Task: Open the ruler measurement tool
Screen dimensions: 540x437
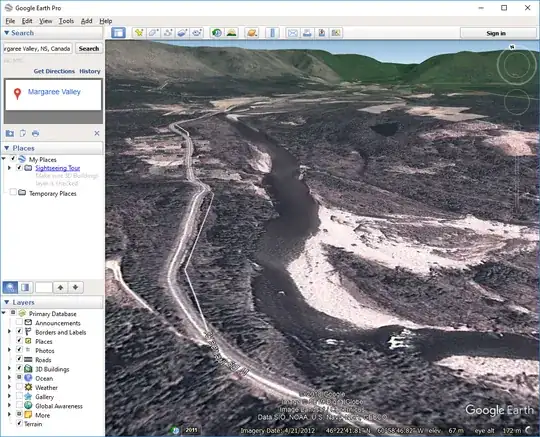Action: (x=272, y=33)
